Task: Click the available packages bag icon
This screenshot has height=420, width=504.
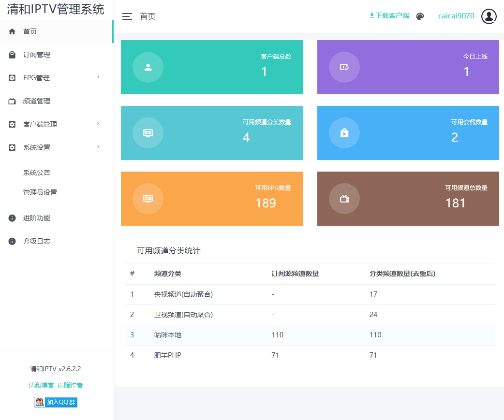Action: tap(344, 133)
